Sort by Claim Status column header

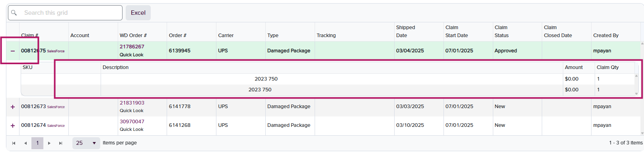click(x=502, y=32)
